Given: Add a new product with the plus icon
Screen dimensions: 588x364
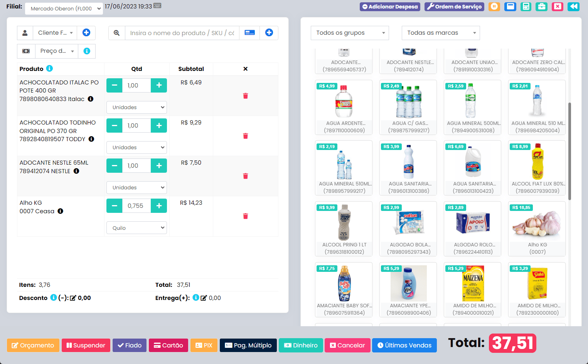Looking at the screenshot, I should (x=269, y=33).
